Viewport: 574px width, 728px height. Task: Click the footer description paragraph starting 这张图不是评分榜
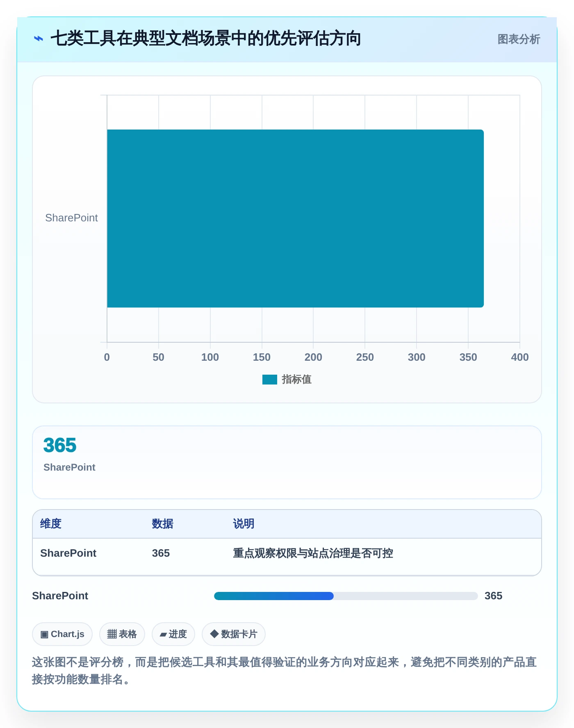click(285, 671)
